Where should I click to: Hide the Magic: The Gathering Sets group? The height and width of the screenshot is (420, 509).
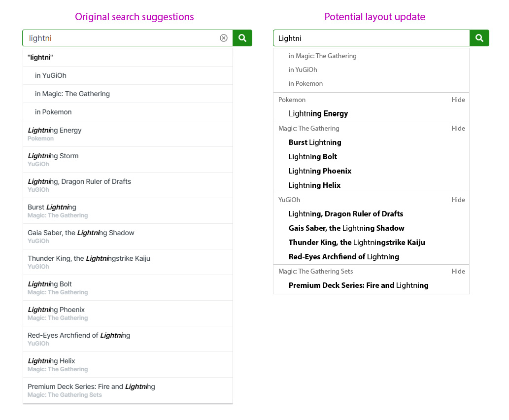(x=458, y=271)
